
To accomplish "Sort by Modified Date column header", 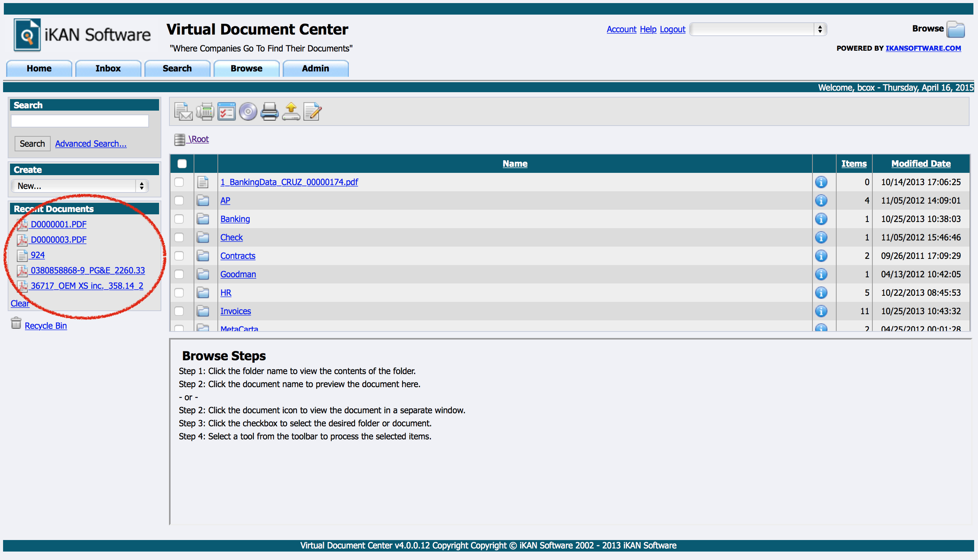I will pyautogui.click(x=921, y=164).
